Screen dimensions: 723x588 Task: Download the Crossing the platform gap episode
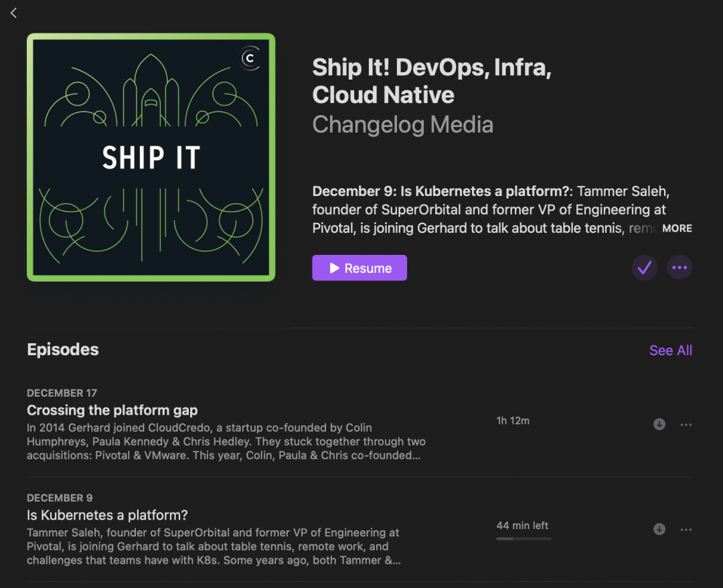(659, 424)
